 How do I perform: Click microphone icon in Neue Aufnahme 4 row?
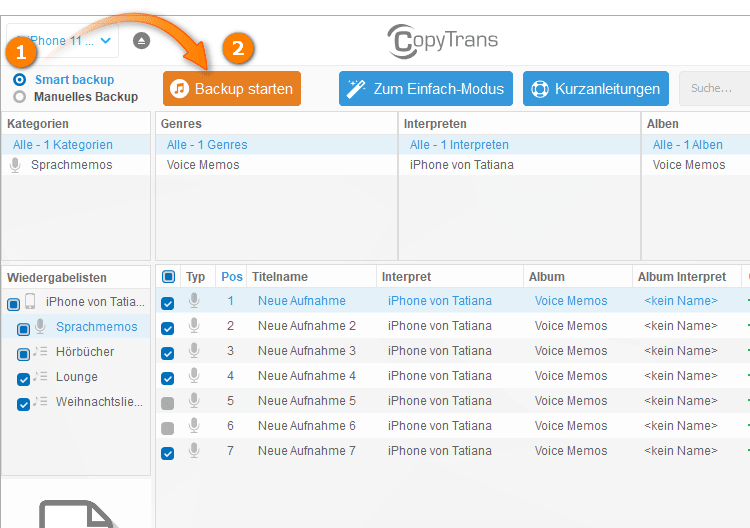(194, 375)
